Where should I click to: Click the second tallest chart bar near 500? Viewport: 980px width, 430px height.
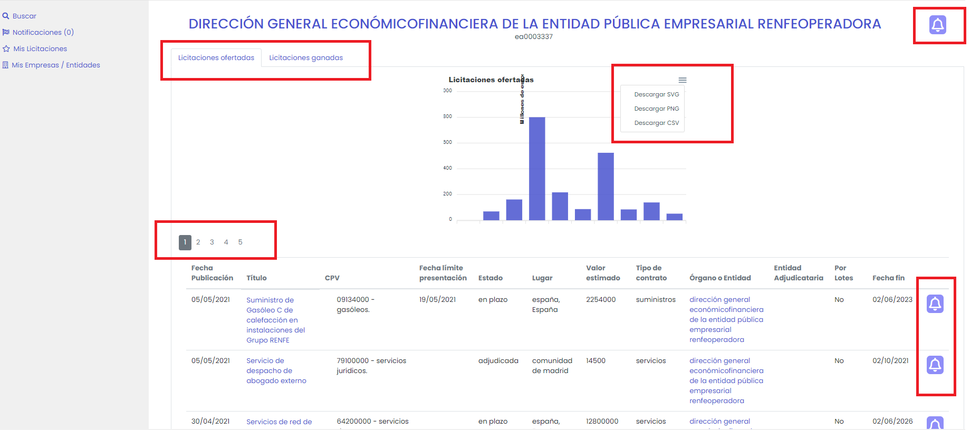606,187
